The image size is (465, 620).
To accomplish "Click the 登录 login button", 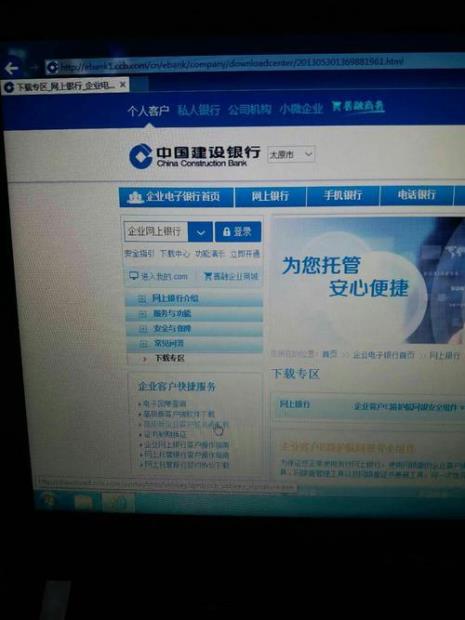I will 238,232.
